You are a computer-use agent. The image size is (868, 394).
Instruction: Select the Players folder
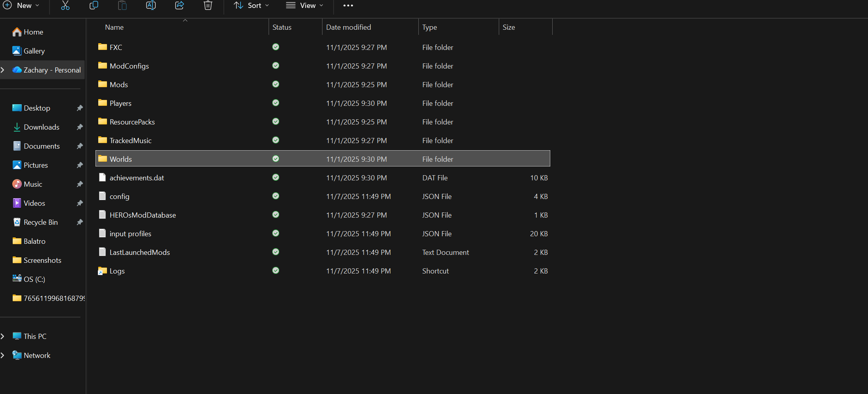click(x=323, y=103)
